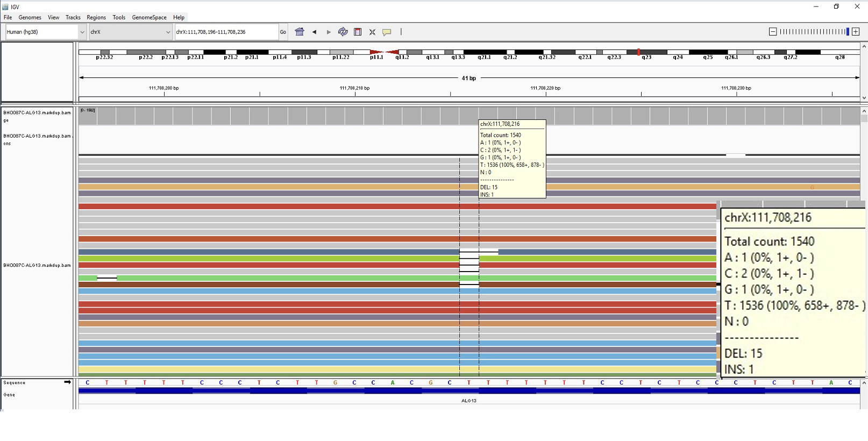
Task: Click the arrow icon beside Sequence track
Action: [68, 382]
